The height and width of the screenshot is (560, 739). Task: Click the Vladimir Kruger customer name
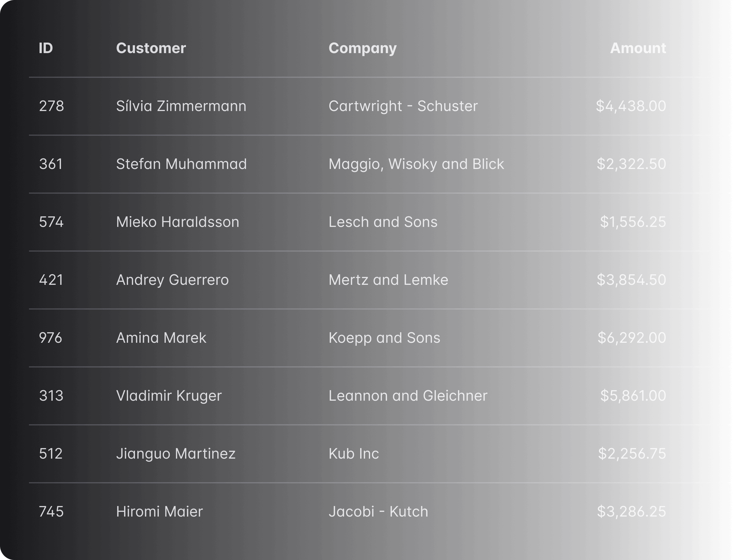click(x=169, y=396)
